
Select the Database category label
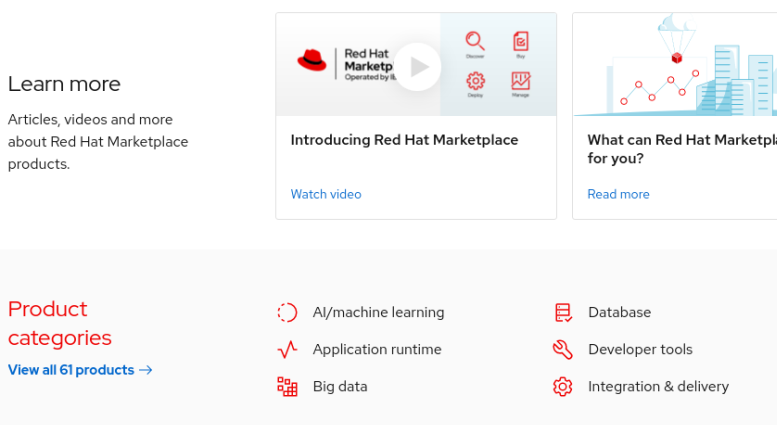(x=619, y=313)
